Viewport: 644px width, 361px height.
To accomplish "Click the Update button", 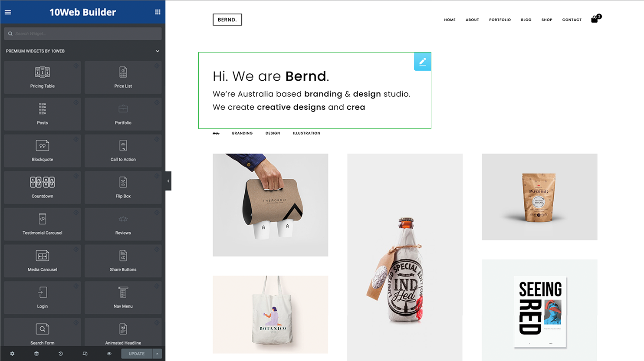I will tap(136, 354).
